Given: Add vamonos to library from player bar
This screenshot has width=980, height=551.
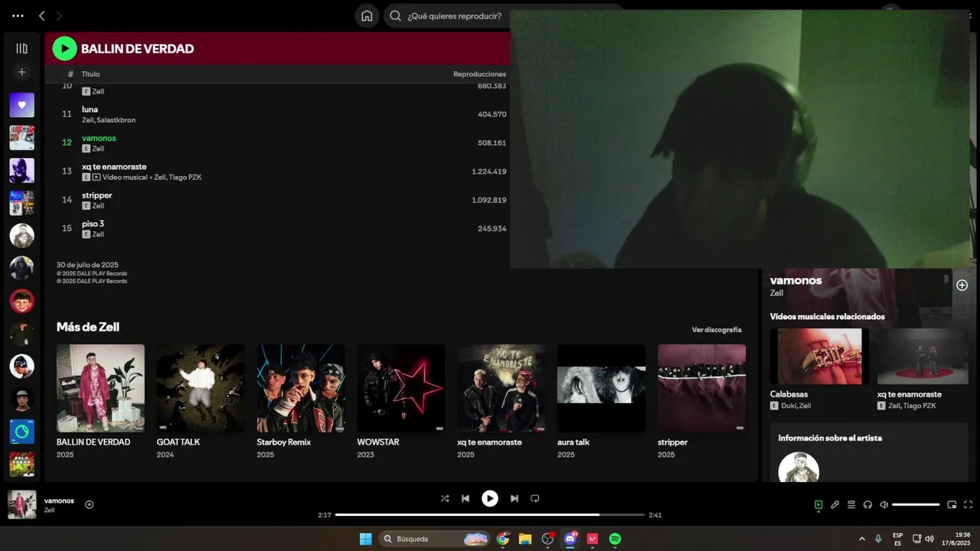Looking at the screenshot, I should pyautogui.click(x=89, y=504).
